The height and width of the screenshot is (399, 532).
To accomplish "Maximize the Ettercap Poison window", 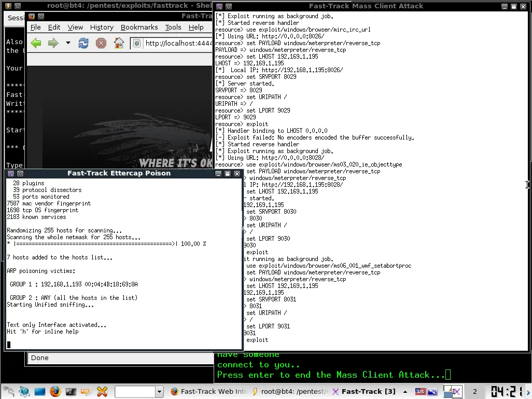I will click(x=228, y=173).
